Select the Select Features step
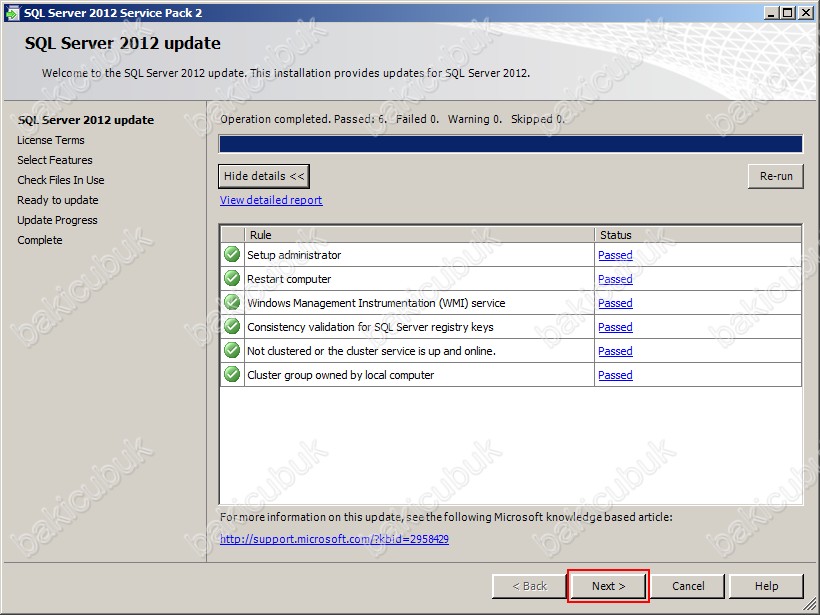Image resolution: width=820 pixels, height=615 pixels. click(54, 160)
